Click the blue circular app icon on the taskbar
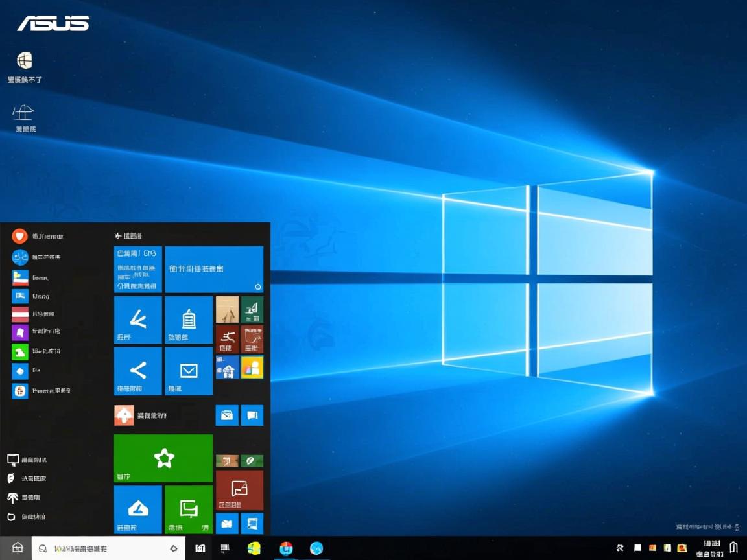Image resolution: width=747 pixels, height=560 pixels. [x=285, y=548]
